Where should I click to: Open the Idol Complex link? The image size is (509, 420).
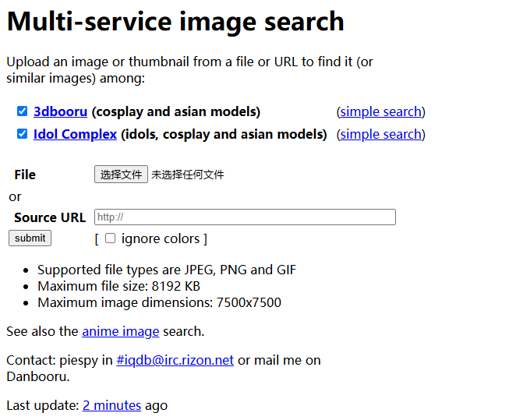pyautogui.click(x=75, y=134)
